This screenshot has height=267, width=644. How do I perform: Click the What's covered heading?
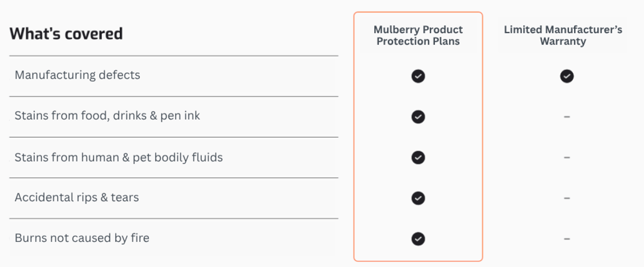coord(66,34)
